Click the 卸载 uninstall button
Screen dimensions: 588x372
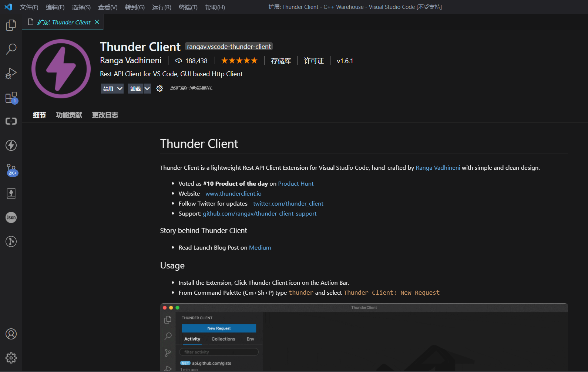[x=135, y=88]
